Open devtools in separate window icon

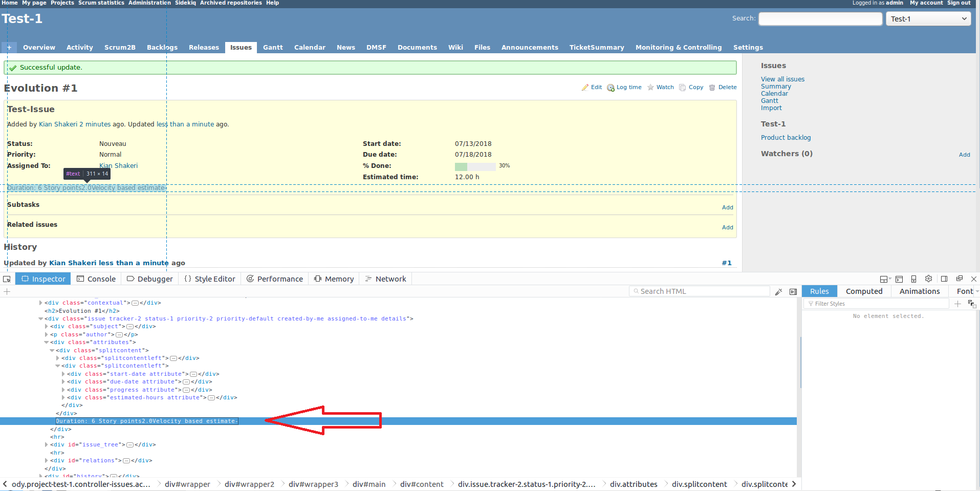960,279
